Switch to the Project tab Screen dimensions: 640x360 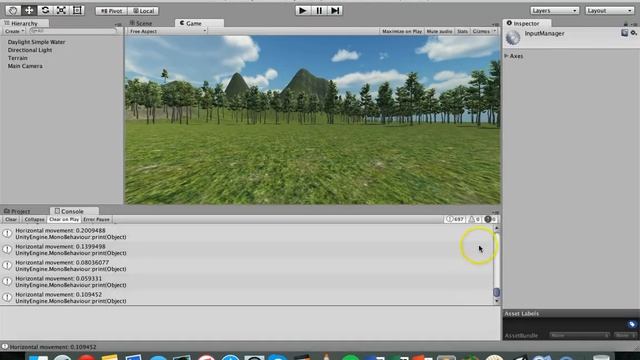point(17,211)
